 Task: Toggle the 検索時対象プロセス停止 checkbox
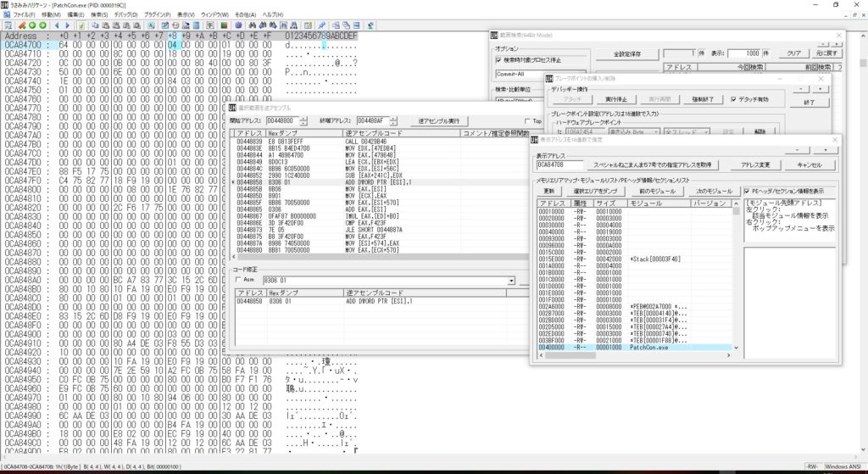pyautogui.click(x=498, y=60)
